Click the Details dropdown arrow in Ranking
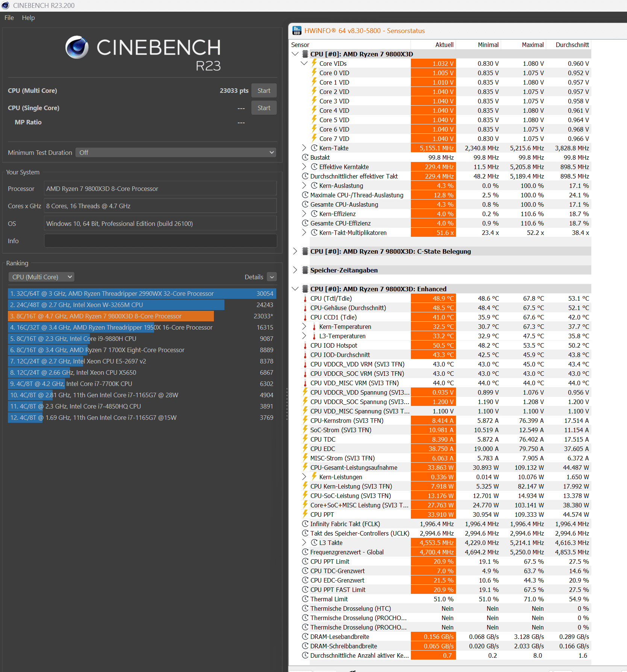The image size is (627, 672). point(272,277)
